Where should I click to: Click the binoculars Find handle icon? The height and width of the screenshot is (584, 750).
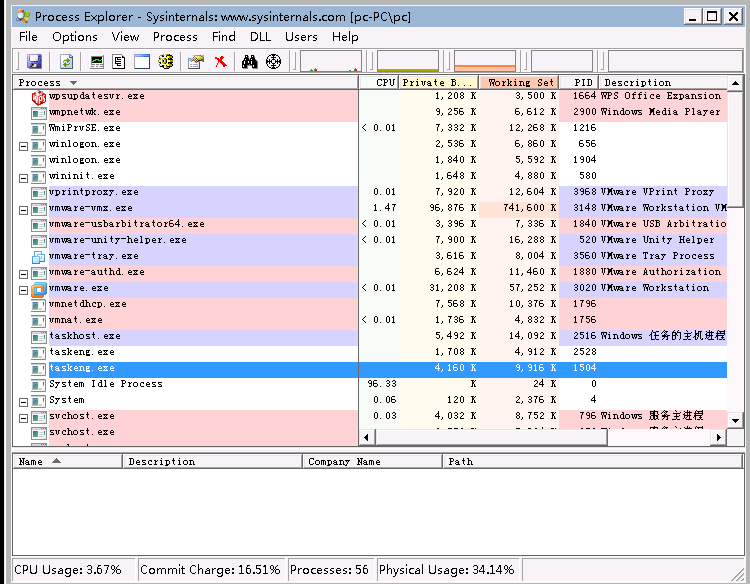click(250, 61)
